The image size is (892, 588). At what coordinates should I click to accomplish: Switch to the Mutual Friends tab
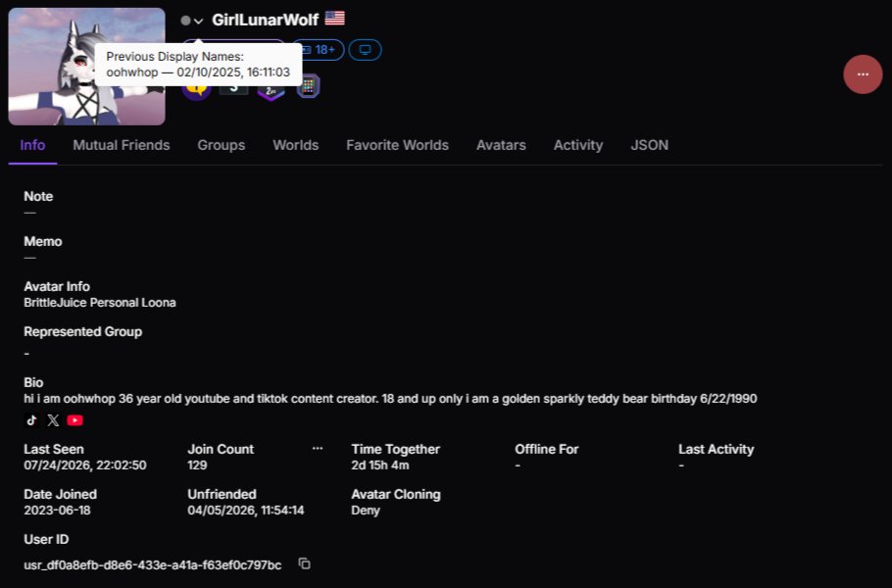click(122, 145)
